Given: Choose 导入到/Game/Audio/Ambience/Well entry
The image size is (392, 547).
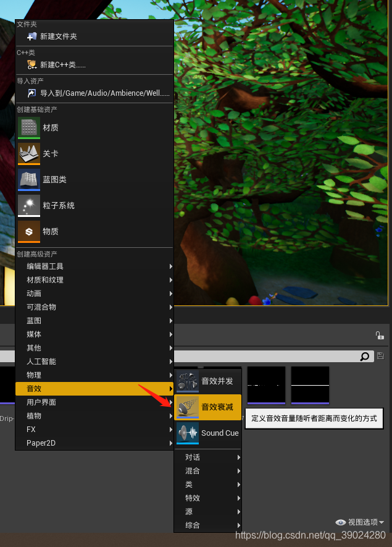Looking at the screenshot, I should [94, 93].
